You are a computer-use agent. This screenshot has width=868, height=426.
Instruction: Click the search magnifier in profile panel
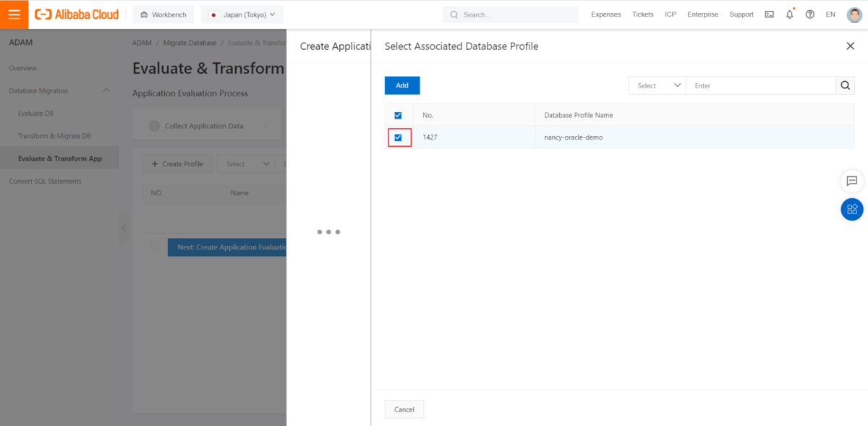pyautogui.click(x=846, y=85)
